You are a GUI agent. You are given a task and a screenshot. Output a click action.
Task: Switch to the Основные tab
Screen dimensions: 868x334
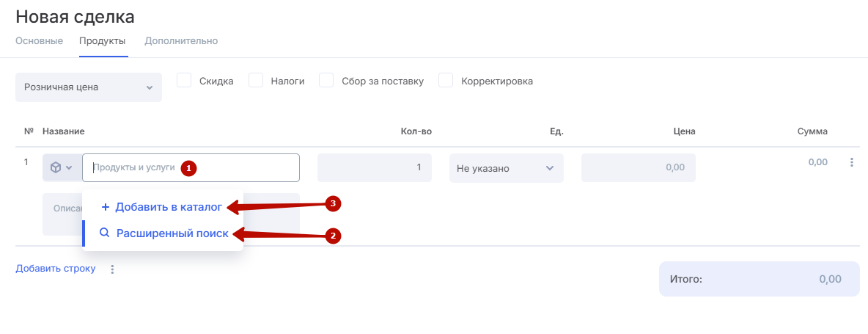(x=39, y=41)
